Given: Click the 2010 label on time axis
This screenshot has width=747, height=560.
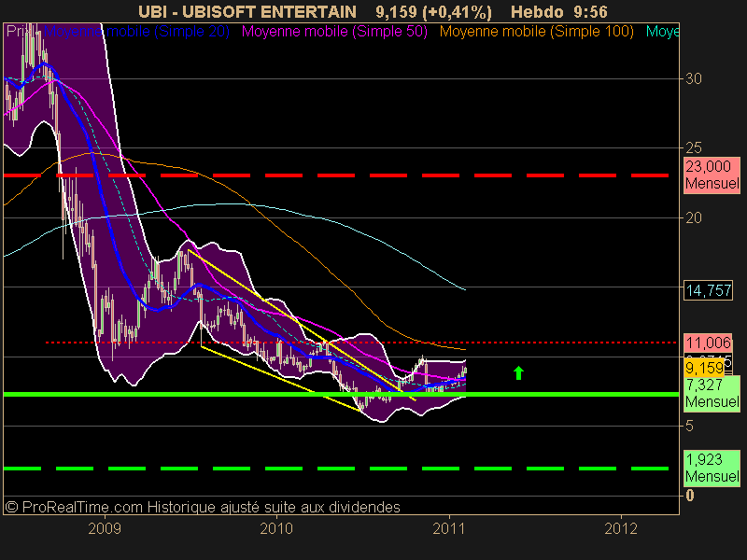Looking at the screenshot, I should [276, 528].
